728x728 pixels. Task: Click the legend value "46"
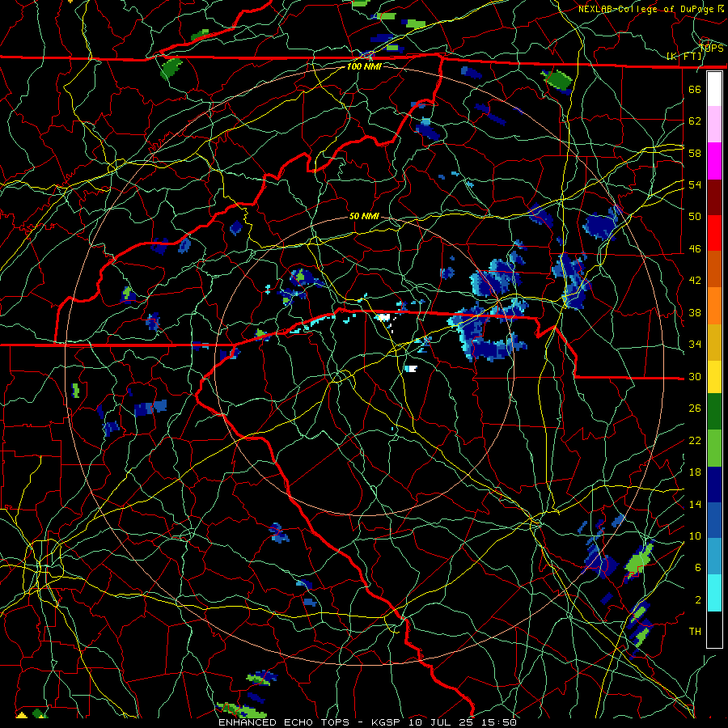(695, 249)
